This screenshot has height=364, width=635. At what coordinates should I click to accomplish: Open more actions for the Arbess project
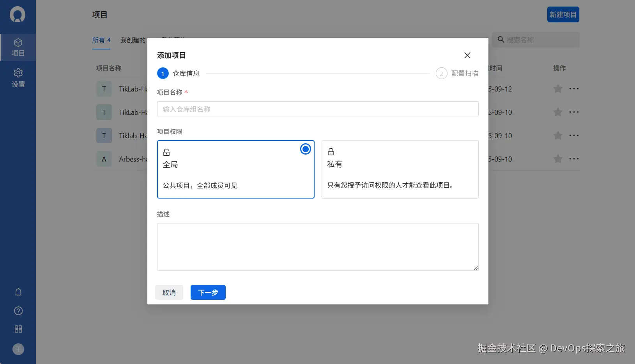574,159
